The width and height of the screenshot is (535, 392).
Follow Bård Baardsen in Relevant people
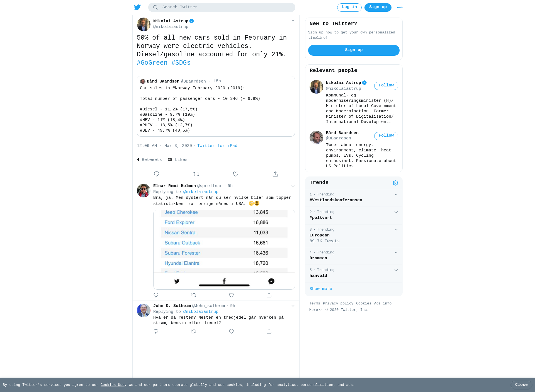pyautogui.click(x=386, y=136)
